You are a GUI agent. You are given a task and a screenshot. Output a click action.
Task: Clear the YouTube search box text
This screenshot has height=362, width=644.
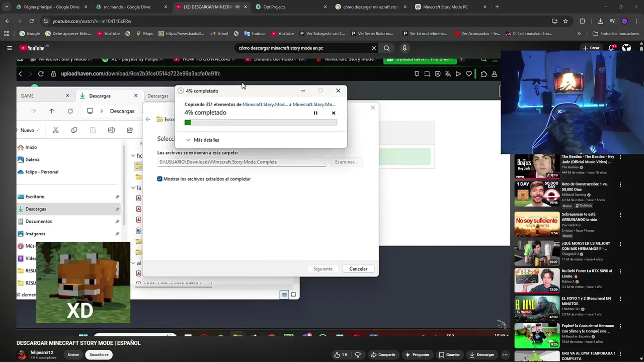coord(373,48)
